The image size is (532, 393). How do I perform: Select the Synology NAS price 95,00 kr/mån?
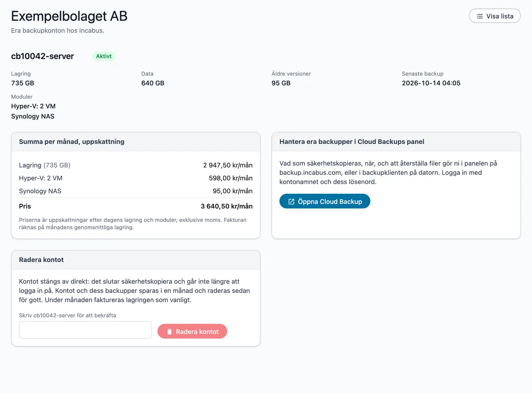pyautogui.click(x=232, y=191)
